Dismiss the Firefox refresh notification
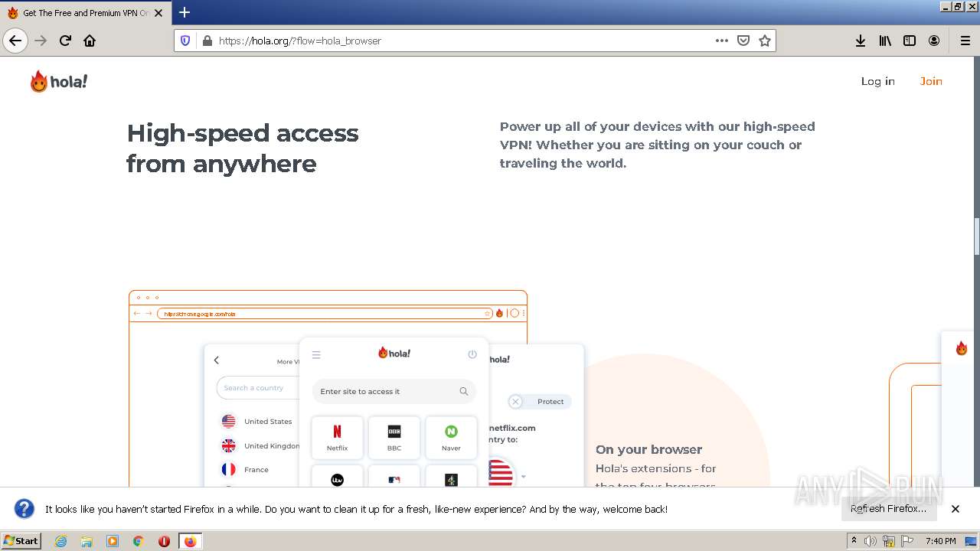This screenshot has width=980, height=551. pos(955,509)
